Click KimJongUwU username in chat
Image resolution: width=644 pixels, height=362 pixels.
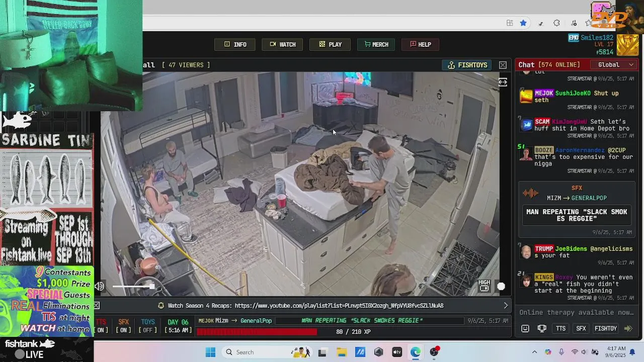click(x=570, y=122)
